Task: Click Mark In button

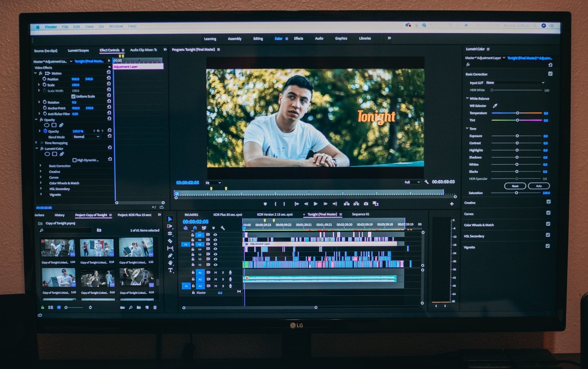Action: pos(275,204)
